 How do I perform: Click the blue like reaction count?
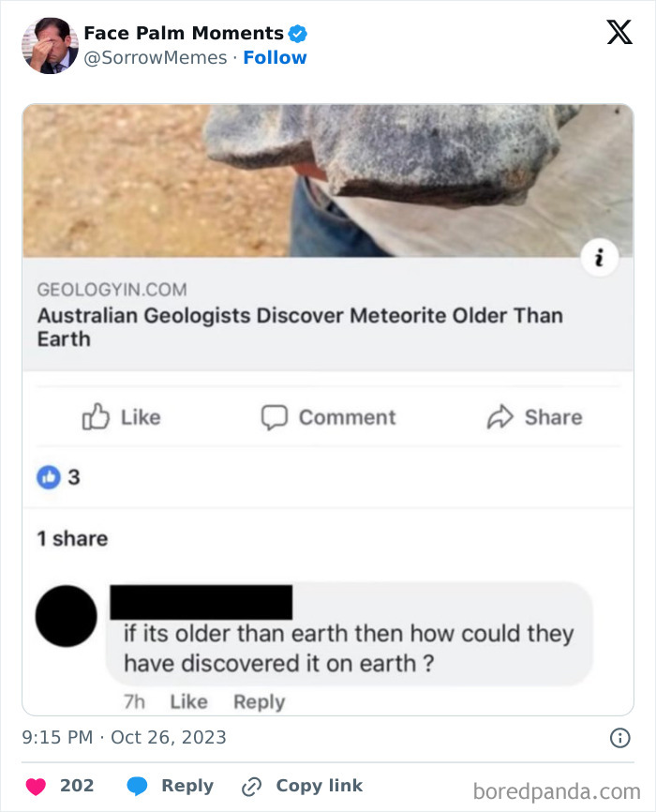(58, 477)
